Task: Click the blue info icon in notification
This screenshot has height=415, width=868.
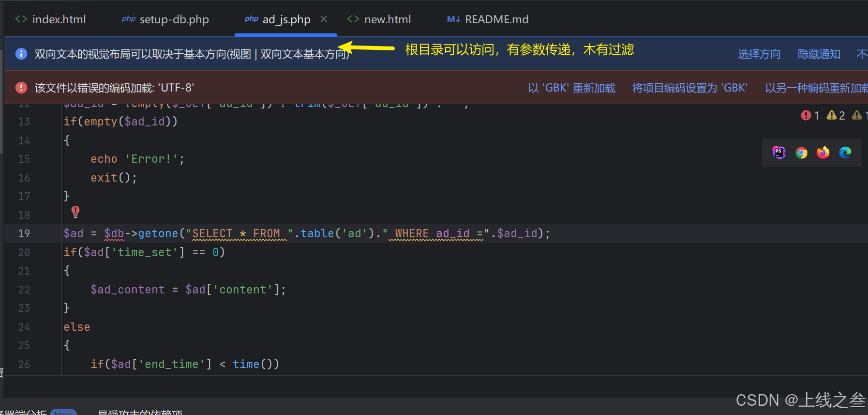Action: pyautogui.click(x=21, y=54)
